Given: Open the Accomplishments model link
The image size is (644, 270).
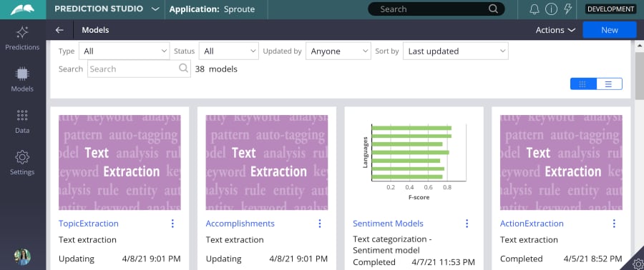Looking at the screenshot, I should point(240,224).
